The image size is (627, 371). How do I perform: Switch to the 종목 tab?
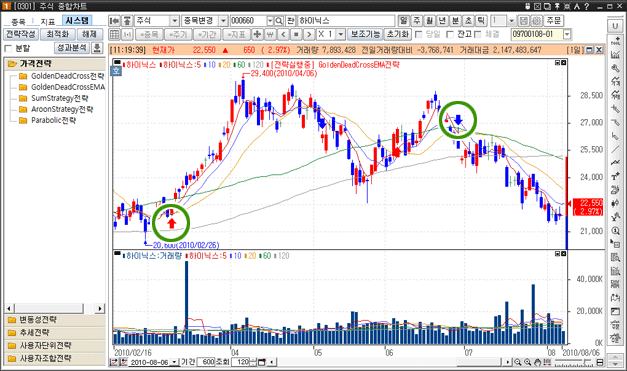(18, 21)
